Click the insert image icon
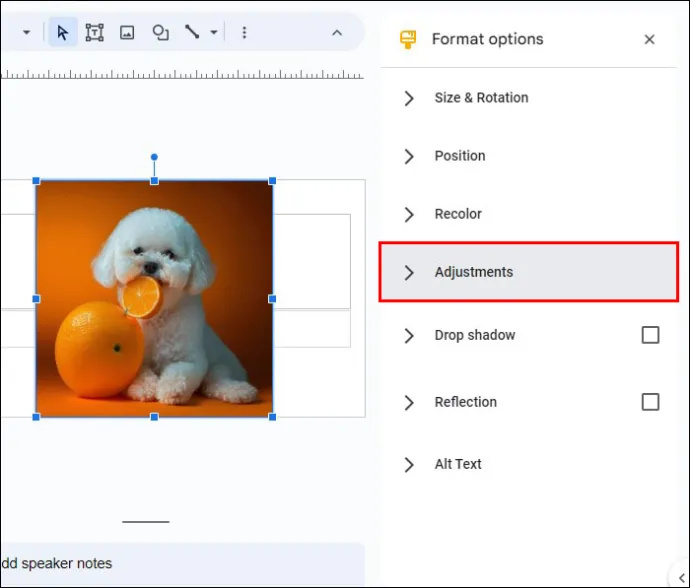 [127, 33]
